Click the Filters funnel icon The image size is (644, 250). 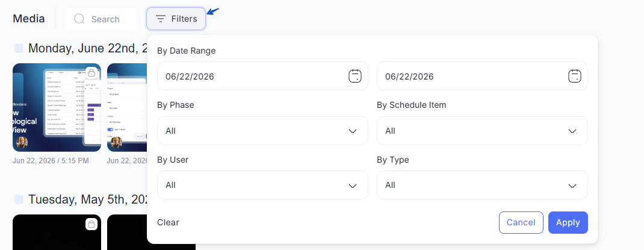coord(161,19)
